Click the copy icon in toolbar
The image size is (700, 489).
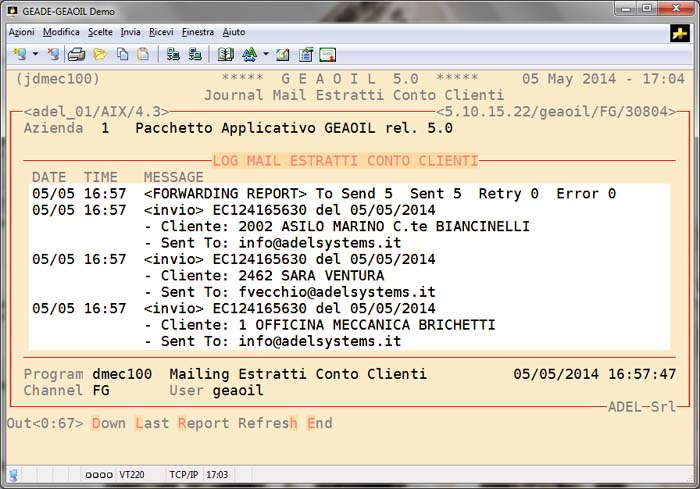(121, 54)
